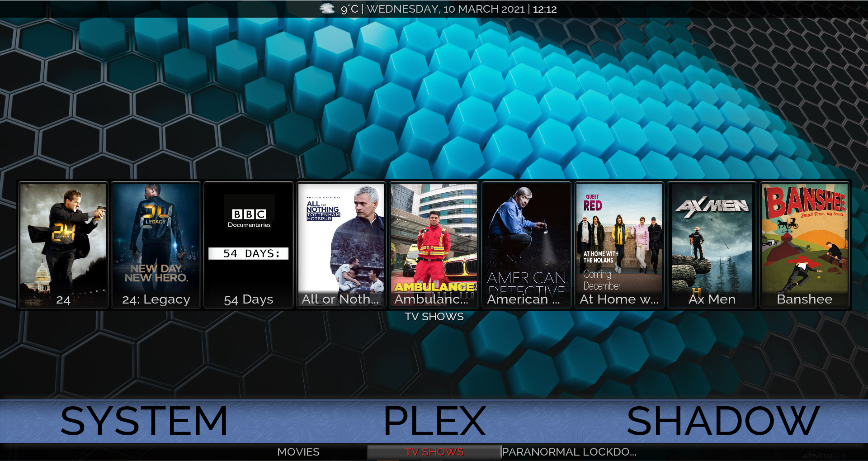The image size is (868, 461).
Task: Select the Ax Men poster
Action: pos(712,245)
